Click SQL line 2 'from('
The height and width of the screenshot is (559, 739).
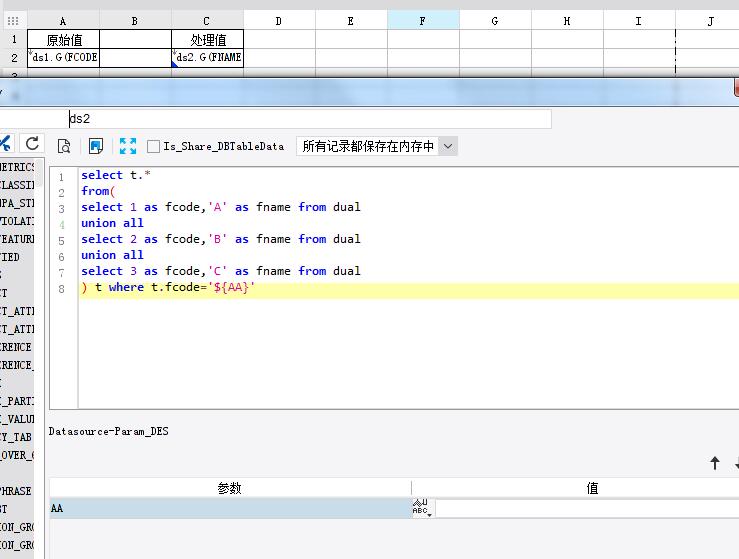pyautogui.click(x=98, y=191)
